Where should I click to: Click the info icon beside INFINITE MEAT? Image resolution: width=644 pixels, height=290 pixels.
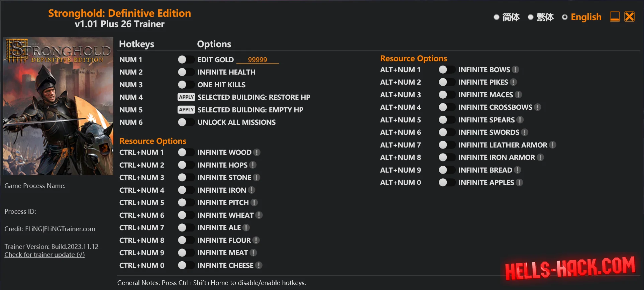coord(253,253)
